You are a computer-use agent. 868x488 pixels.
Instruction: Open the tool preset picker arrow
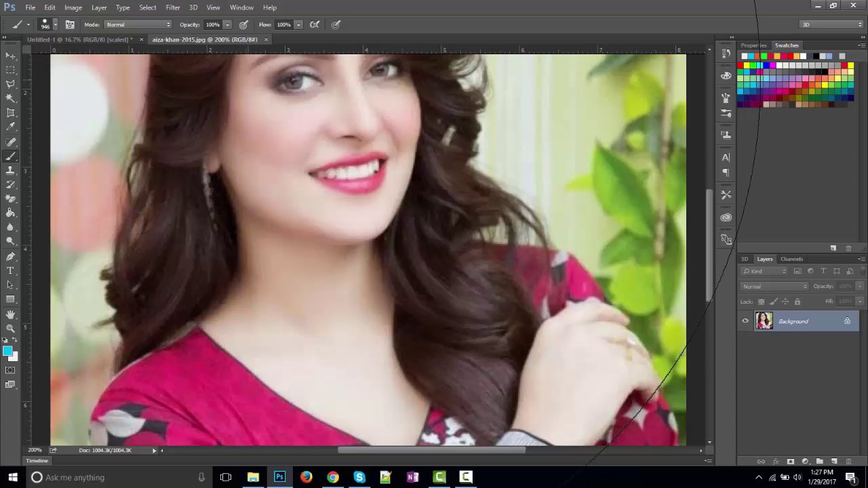click(28, 24)
